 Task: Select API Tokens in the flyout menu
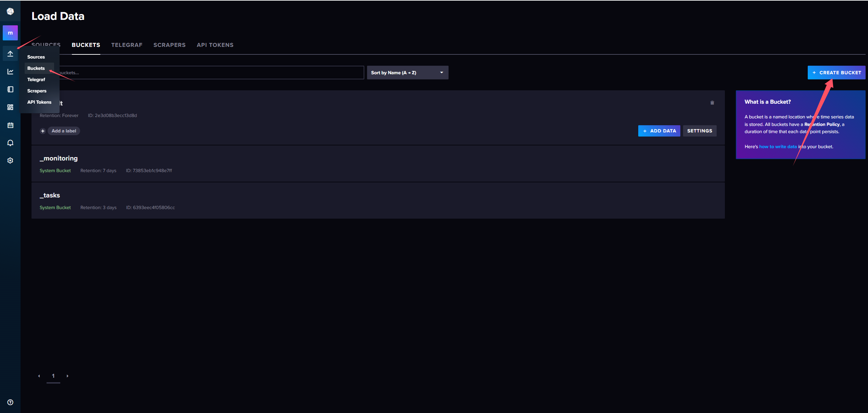point(39,102)
